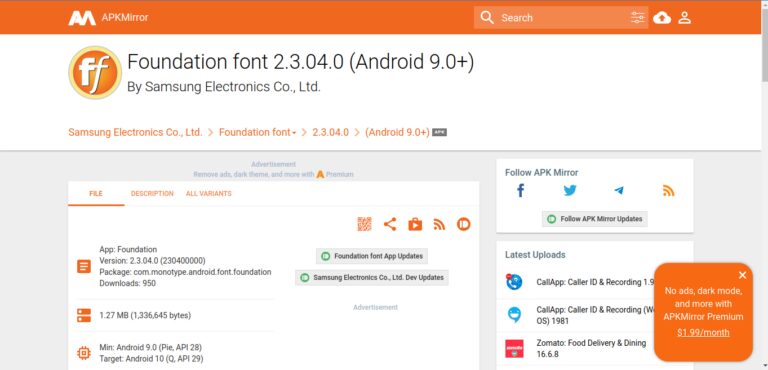Image resolution: width=768 pixels, height=370 pixels.
Task: Open APK Mirror Telegram icon
Action: click(619, 191)
